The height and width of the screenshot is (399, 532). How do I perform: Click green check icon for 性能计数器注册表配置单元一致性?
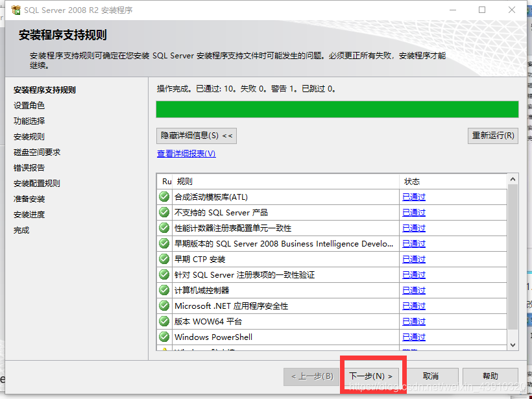(164, 228)
